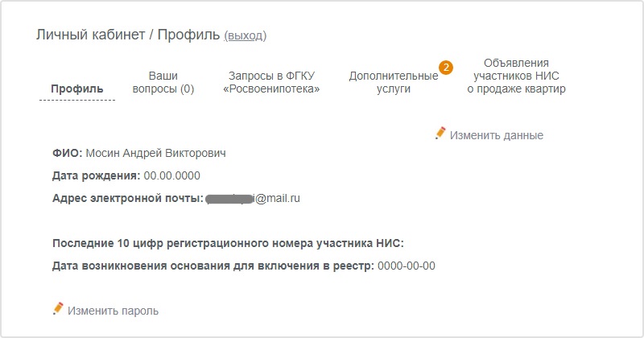Open Объявления участников НИС о продаже квартир

click(x=516, y=76)
